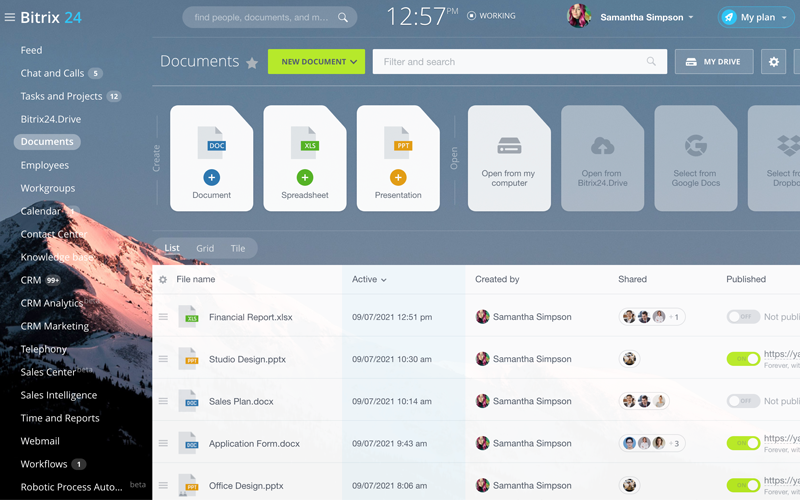Open the public link of Studio Design.pptx
This screenshot has width=800, height=500.
(x=782, y=354)
